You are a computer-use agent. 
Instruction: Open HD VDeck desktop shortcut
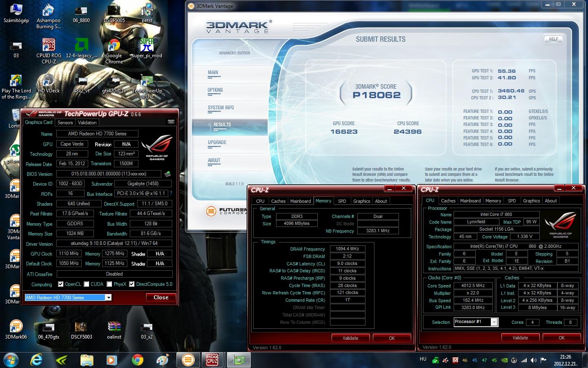[49, 84]
